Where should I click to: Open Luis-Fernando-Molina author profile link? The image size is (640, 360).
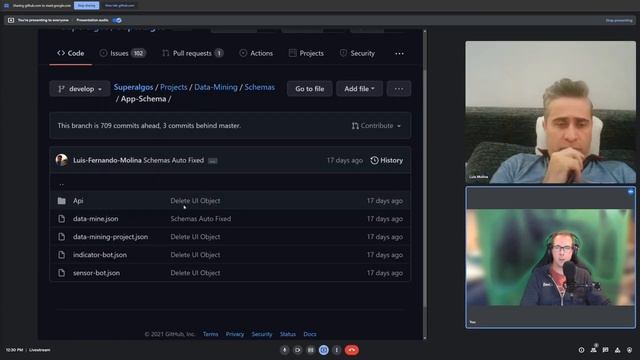107,160
